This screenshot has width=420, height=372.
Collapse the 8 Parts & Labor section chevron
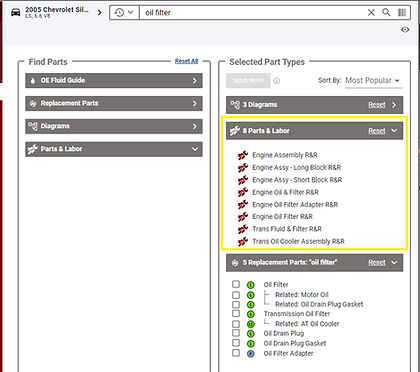point(394,131)
